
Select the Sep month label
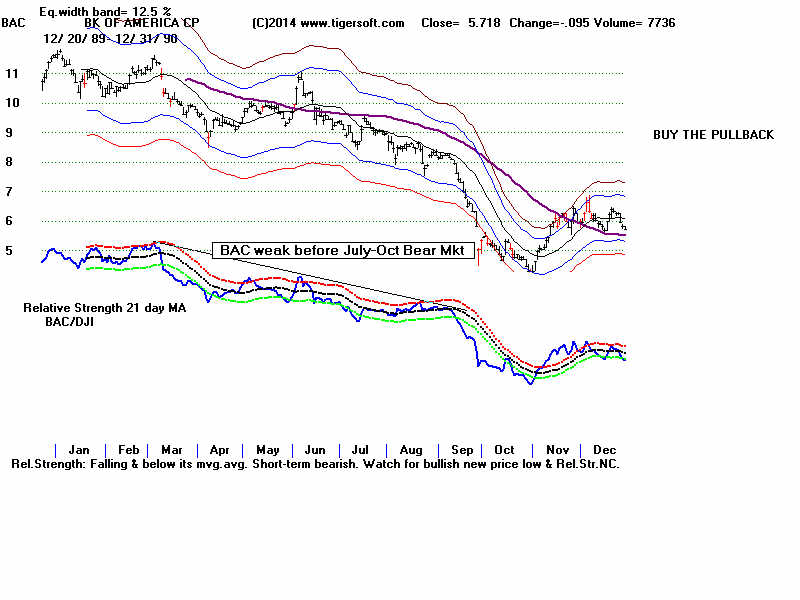tap(462, 450)
